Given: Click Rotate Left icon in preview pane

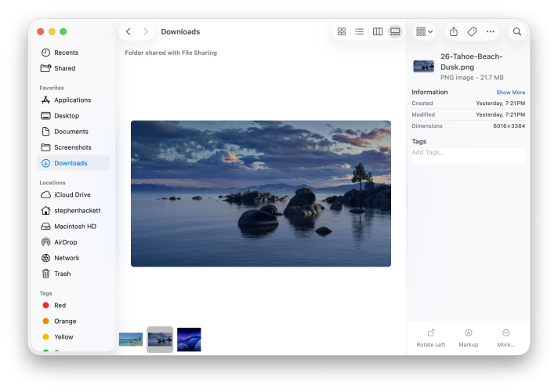Looking at the screenshot, I should tap(430, 333).
